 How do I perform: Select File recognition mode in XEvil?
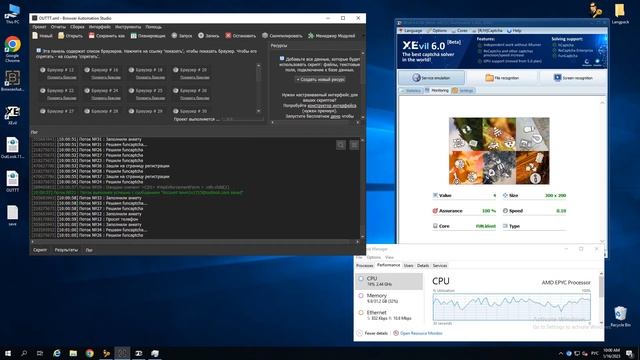pyautogui.click(x=502, y=78)
